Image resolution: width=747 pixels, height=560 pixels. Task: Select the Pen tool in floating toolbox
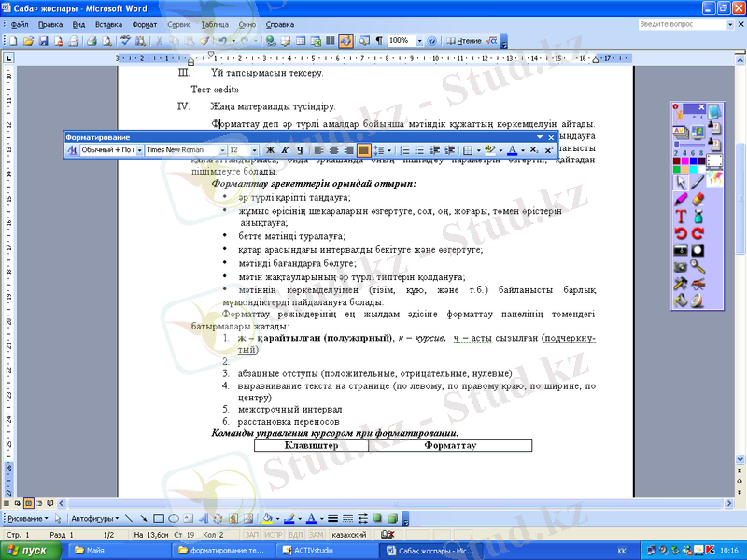click(x=698, y=182)
